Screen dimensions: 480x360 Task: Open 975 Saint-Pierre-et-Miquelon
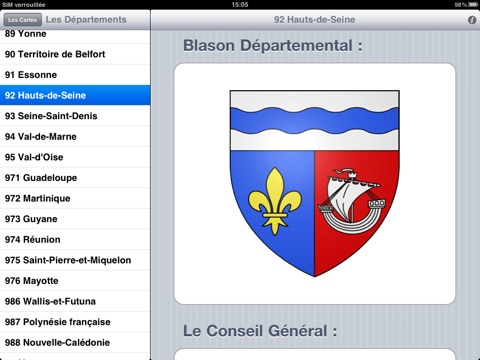click(75, 260)
